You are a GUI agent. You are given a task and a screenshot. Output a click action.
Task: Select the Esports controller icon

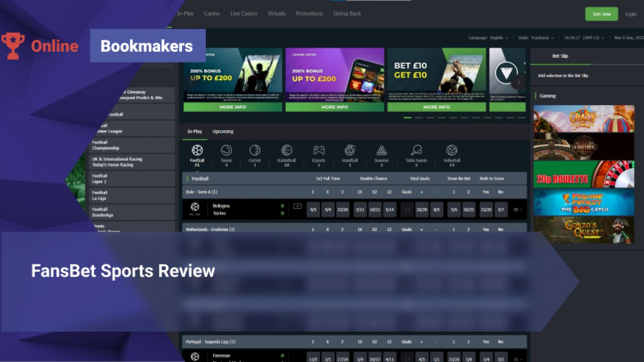pos(318,152)
